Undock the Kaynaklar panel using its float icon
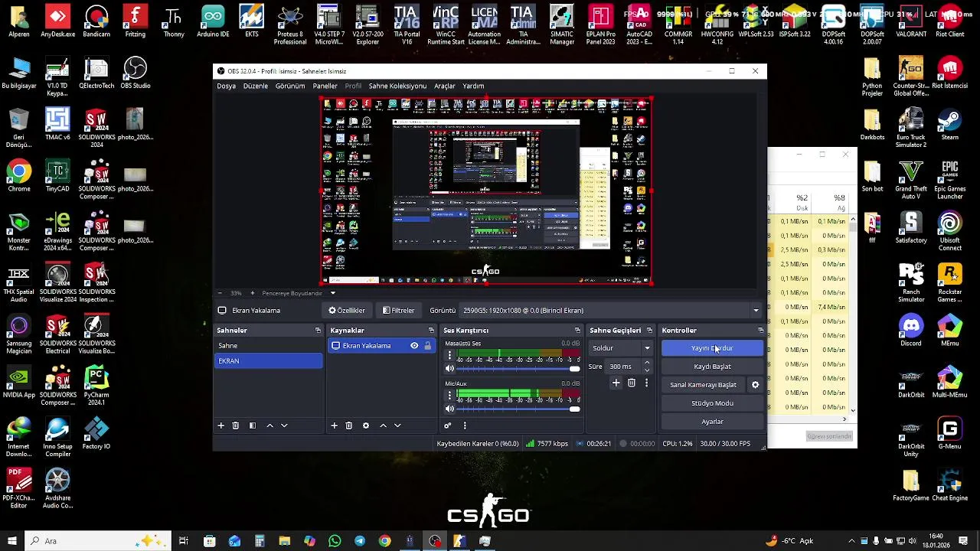 point(431,331)
